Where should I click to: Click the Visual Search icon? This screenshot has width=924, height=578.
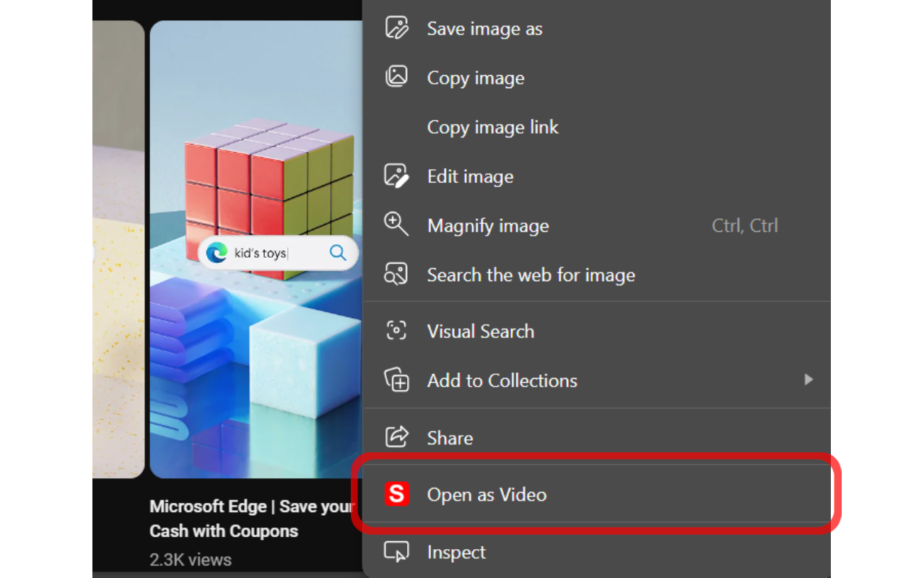pos(396,331)
